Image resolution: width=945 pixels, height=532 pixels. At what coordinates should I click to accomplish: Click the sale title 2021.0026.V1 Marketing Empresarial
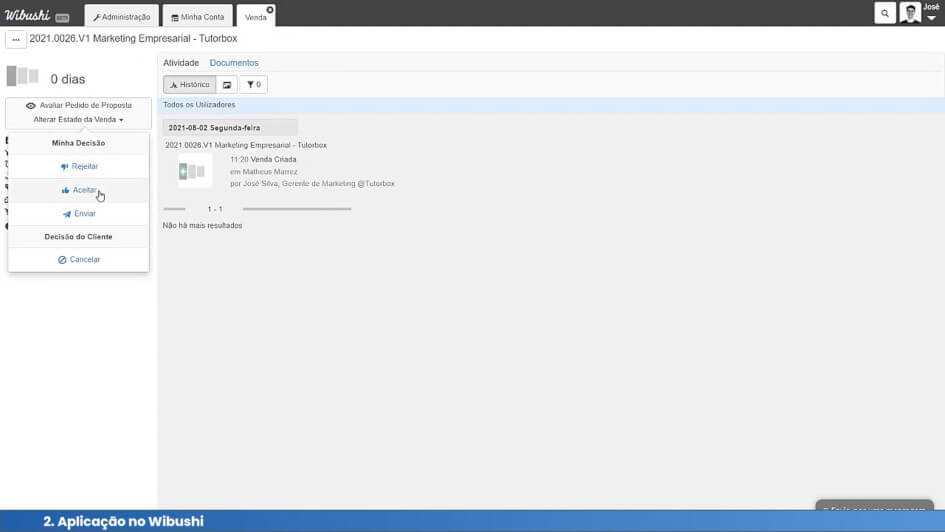pyautogui.click(x=133, y=39)
